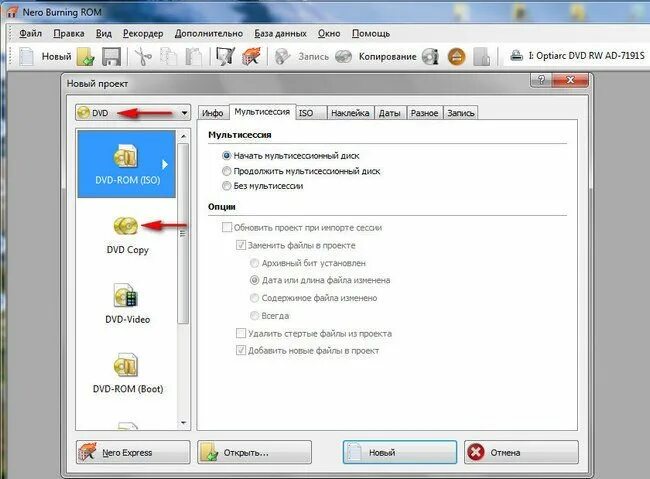650x479 pixels.
Task: Click the Запись toolbar label
Action: tap(313, 56)
